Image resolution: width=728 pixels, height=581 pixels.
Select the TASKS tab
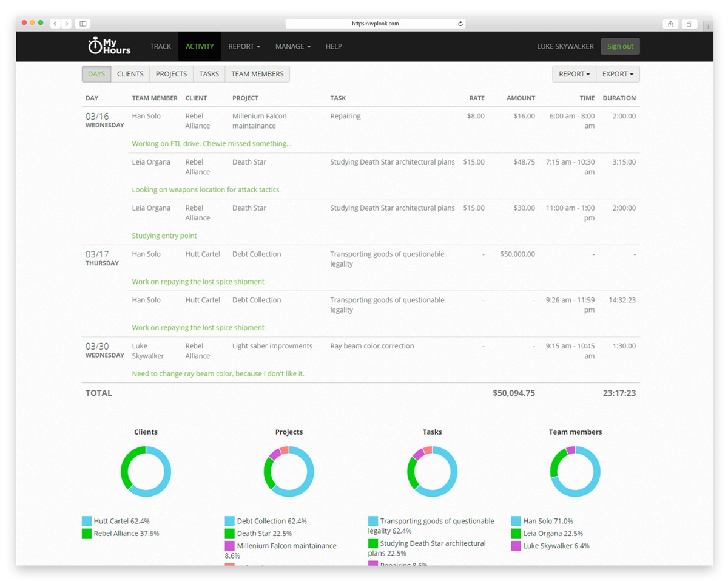[209, 73]
